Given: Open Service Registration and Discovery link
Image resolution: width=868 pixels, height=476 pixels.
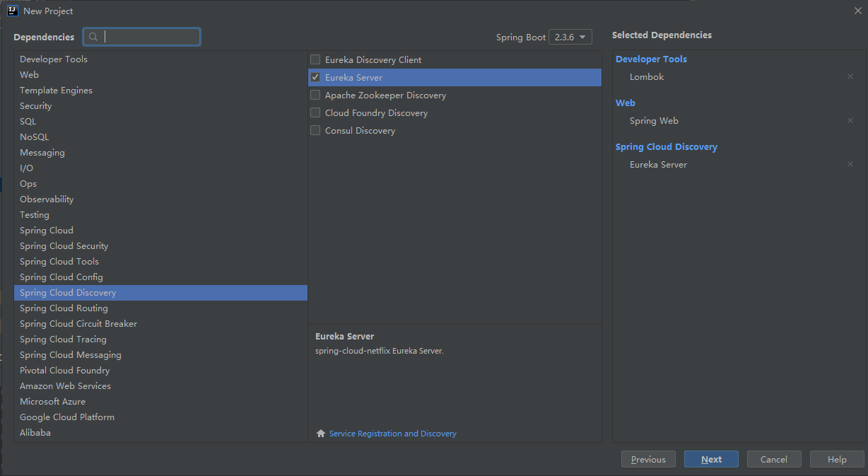Looking at the screenshot, I should (x=393, y=434).
